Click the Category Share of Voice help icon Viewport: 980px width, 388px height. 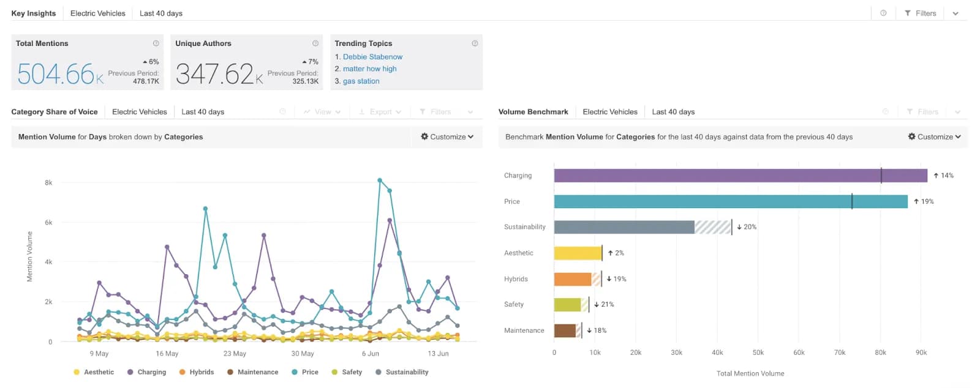[282, 112]
